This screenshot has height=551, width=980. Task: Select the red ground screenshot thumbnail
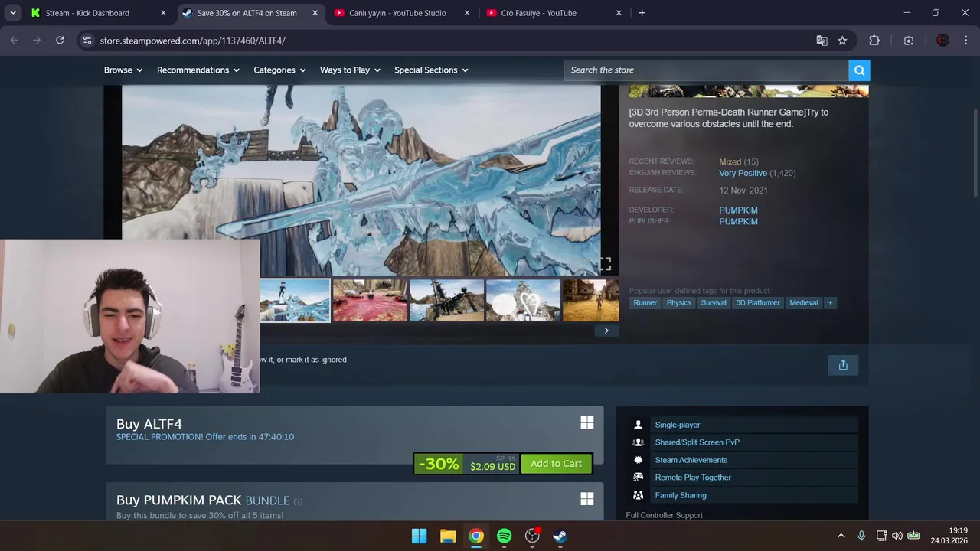[371, 300]
